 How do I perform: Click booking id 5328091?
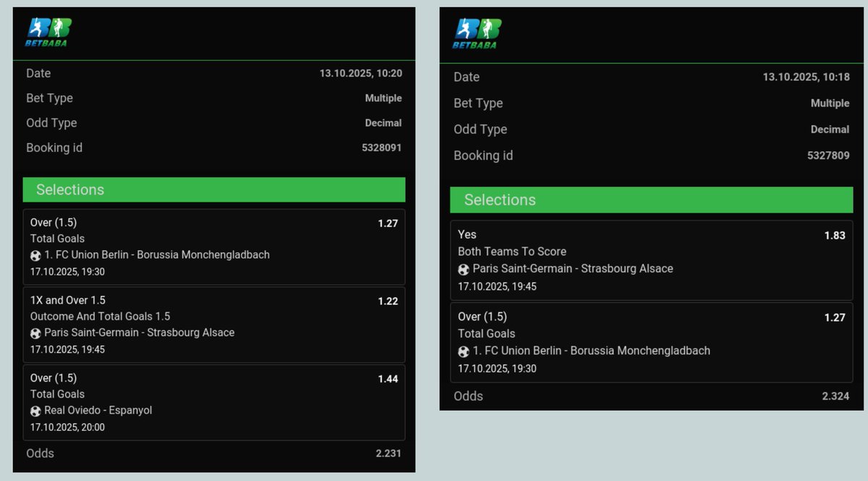click(x=381, y=148)
